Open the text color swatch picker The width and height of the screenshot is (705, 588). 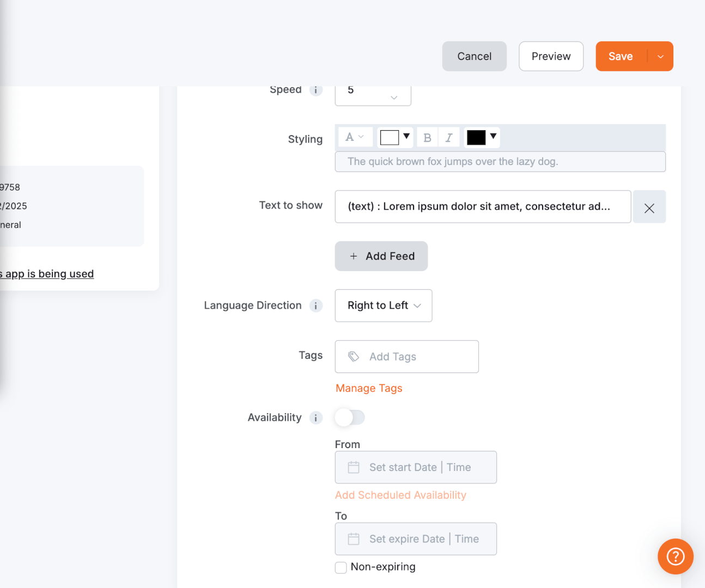482,137
